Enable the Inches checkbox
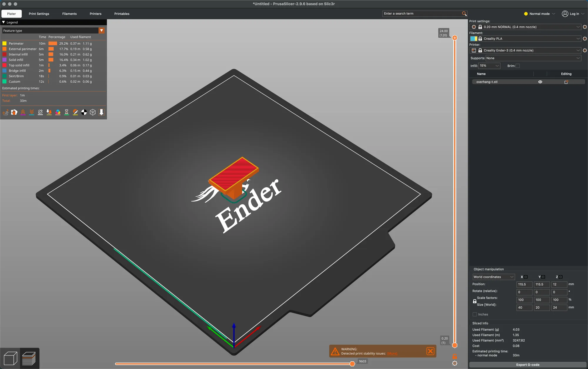Screen dimensions: 588x369 [x=475, y=314]
